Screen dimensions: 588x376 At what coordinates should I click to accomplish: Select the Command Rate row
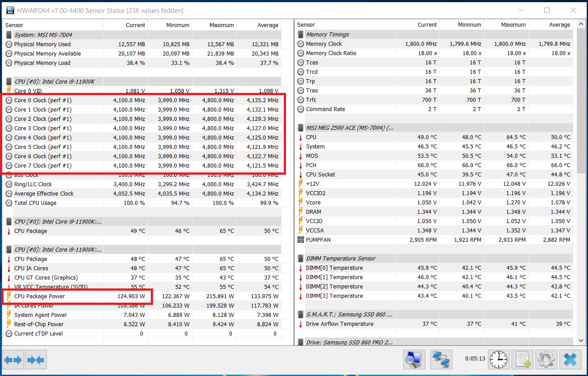[434, 109]
